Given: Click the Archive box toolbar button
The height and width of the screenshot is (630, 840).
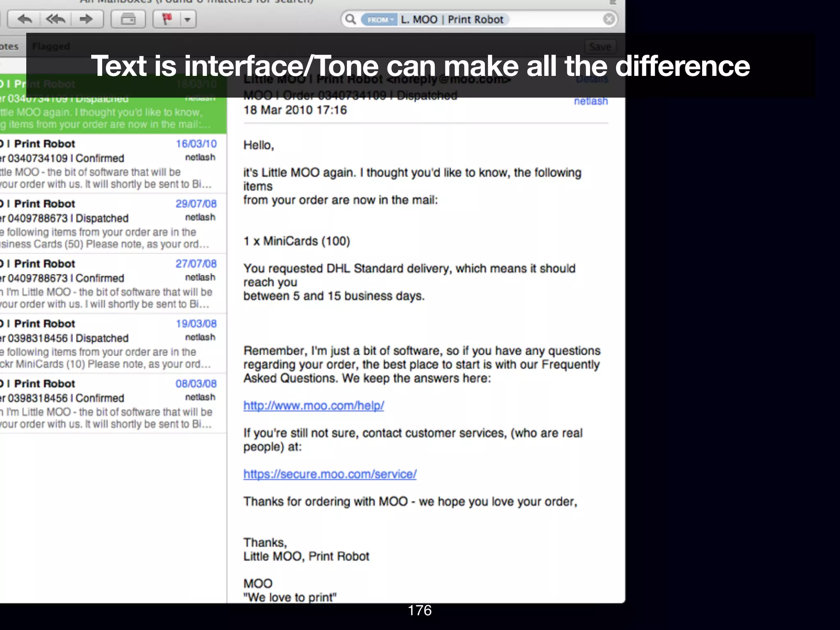Looking at the screenshot, I should coord(128,19).
